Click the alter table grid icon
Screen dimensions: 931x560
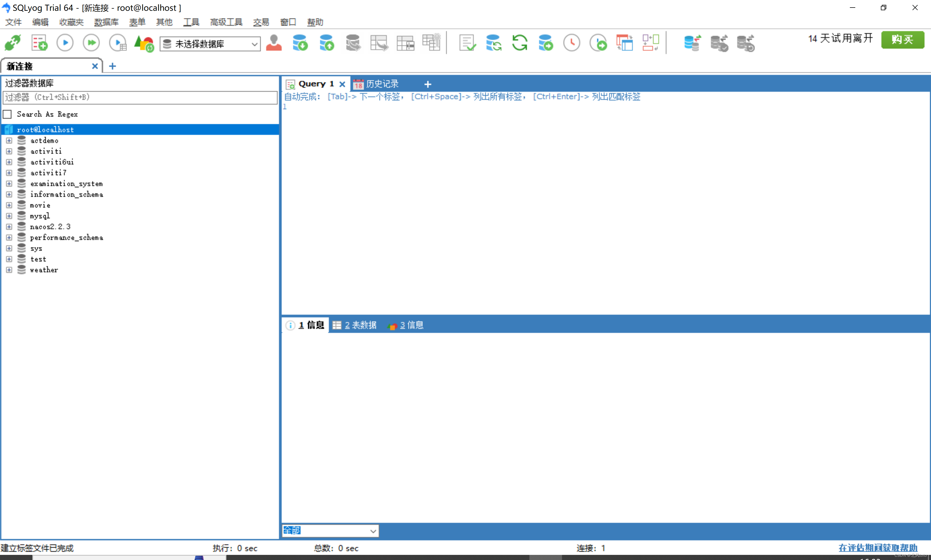coord(405,43)
